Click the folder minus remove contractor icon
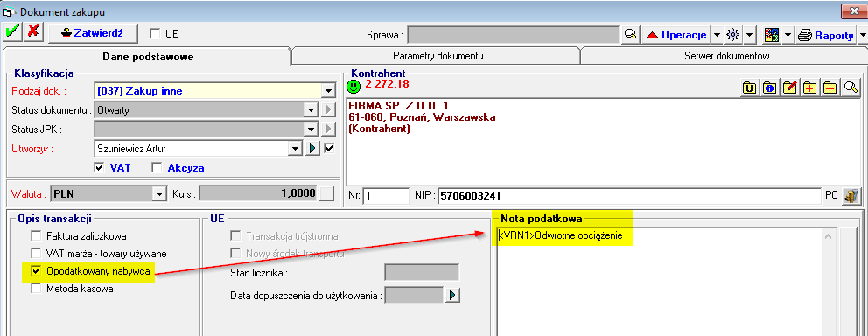The height and width of the screenshot is (336, 868). pos(829,87)
